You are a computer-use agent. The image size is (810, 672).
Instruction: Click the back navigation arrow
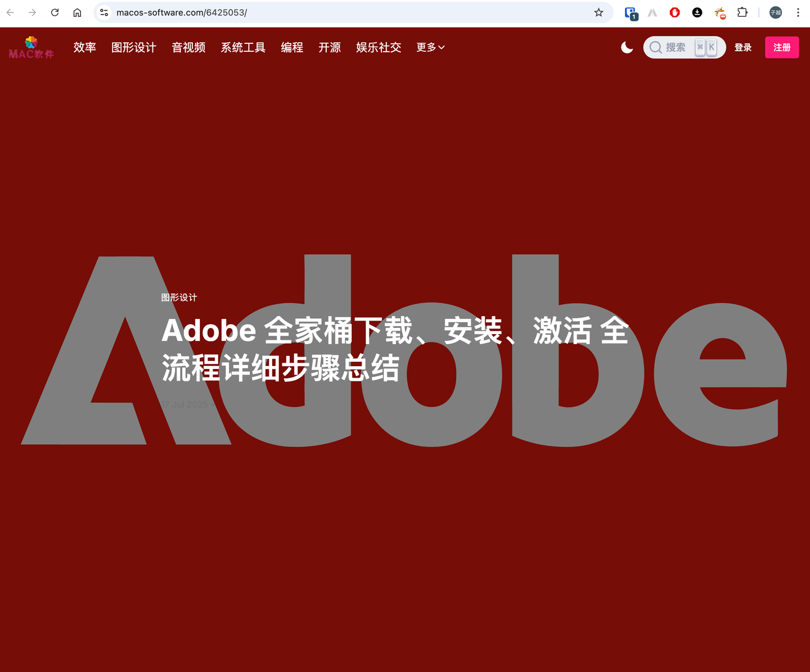[x=10, y=12]
